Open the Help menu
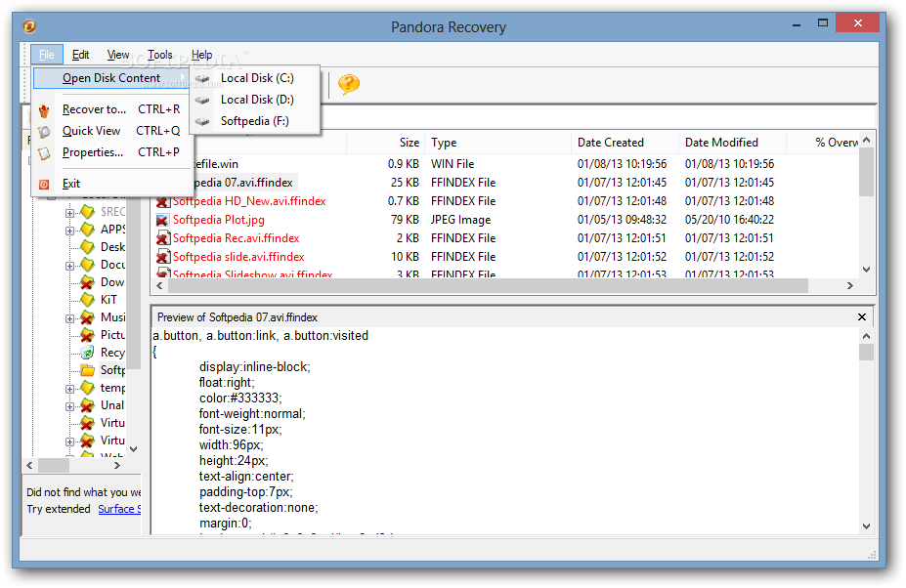This screenshot has width=906, height=588. tap(201, 55)
